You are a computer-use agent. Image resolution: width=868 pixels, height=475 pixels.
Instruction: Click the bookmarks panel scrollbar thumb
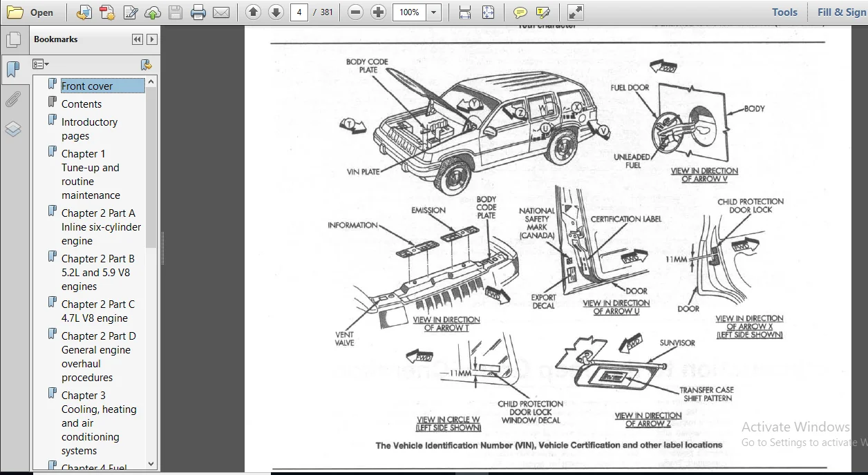pos(151,167)
